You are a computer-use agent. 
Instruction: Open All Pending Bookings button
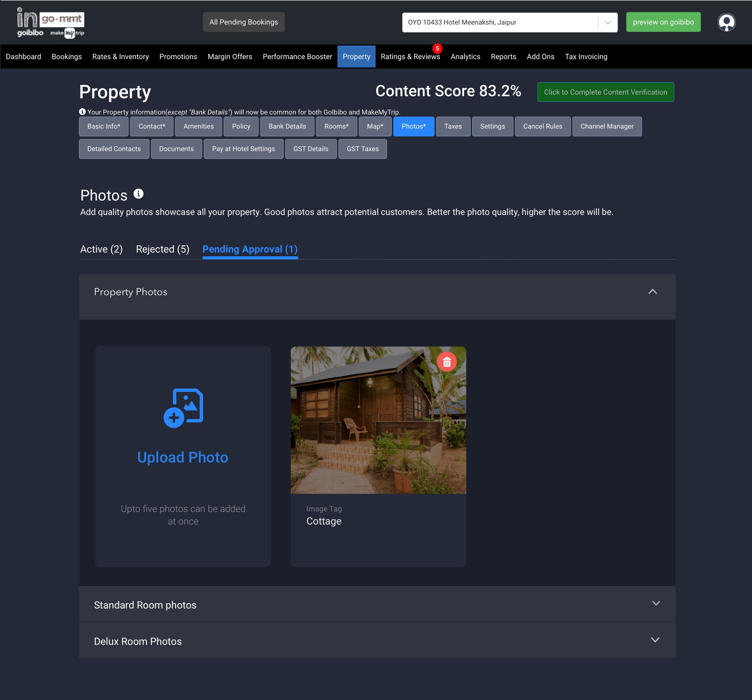pyautogui.click(x=243, y=22)
